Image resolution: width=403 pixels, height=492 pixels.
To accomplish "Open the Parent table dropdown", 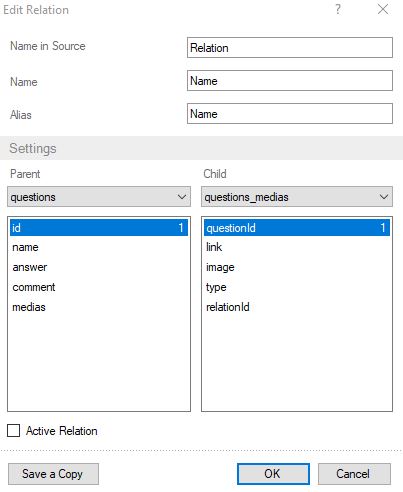I will pyautogui.click(x=99, y=197).
